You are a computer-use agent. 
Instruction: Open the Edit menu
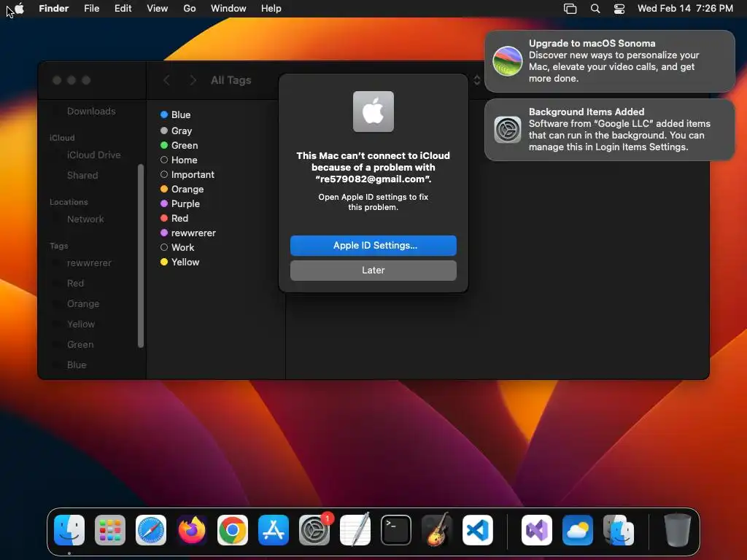(123, 9)
